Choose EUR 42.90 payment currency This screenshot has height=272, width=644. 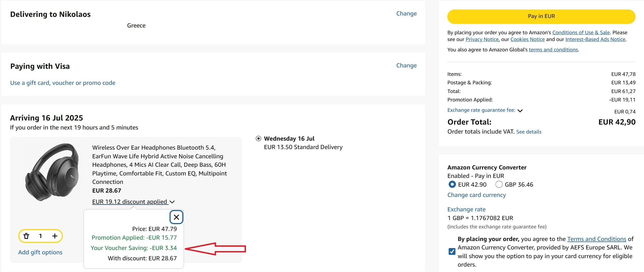click(452, 184)
